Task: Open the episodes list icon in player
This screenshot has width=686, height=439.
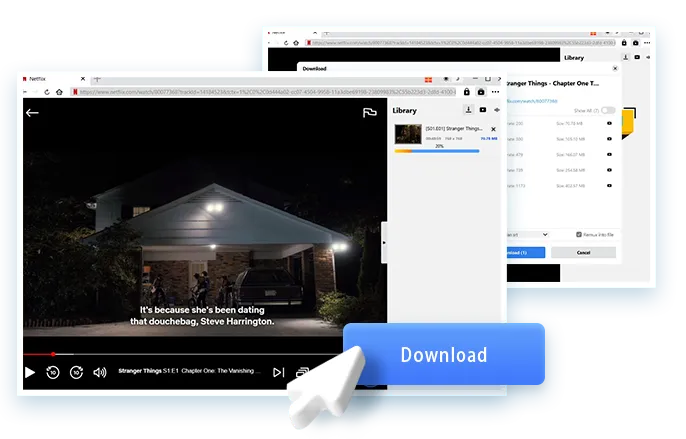Action: [302, 372]
